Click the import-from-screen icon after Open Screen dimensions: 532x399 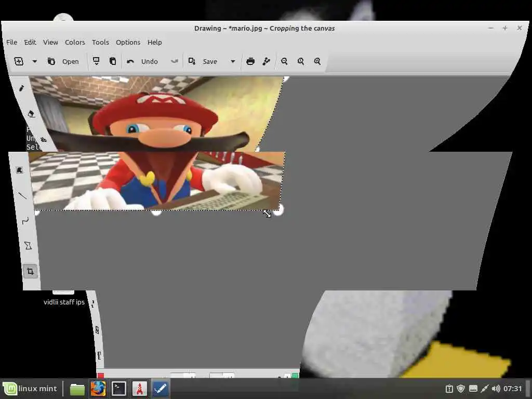point(96,61)
